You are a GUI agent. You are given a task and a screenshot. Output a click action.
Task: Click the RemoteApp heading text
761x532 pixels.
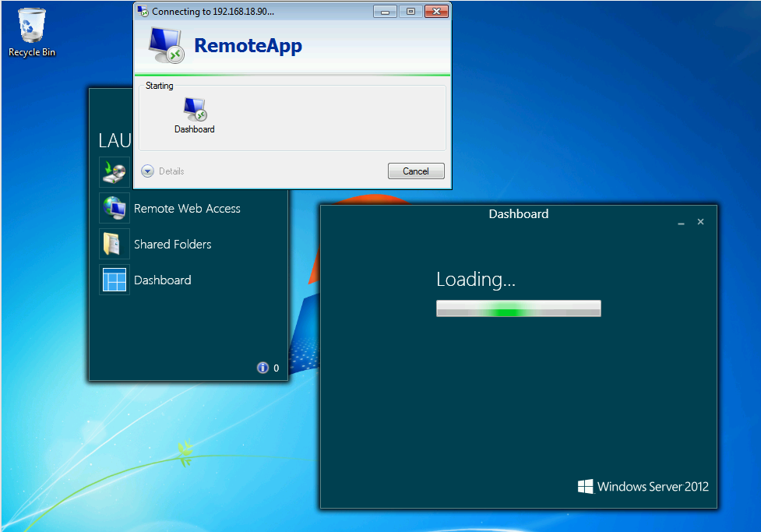248,46
